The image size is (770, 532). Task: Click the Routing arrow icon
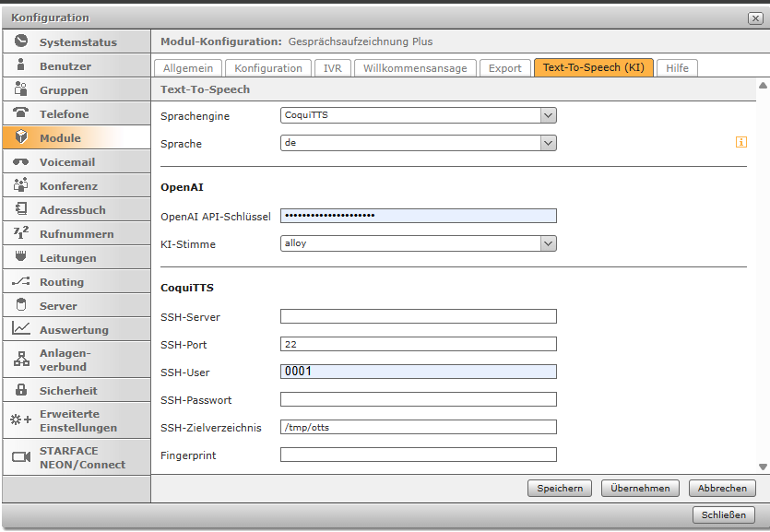point(21,281)
